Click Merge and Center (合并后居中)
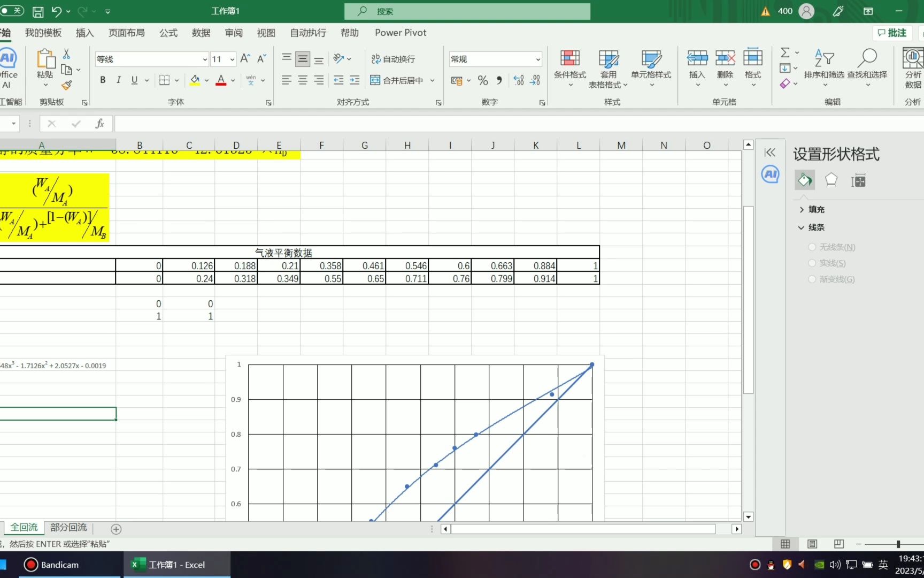Viewport: 924px width, 578px height. click(x=397, y=80)
